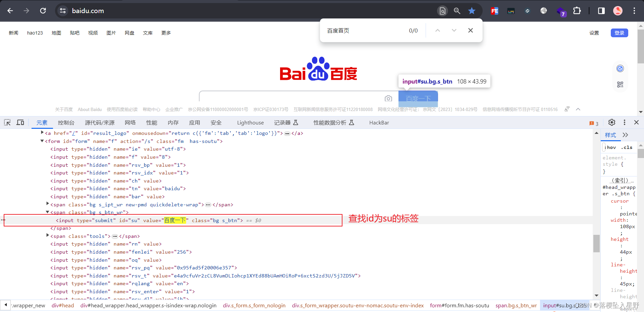Open the 源代码/来源 Sources tab
The height and width of the screenshot is (312, 644).
[100, 123]
